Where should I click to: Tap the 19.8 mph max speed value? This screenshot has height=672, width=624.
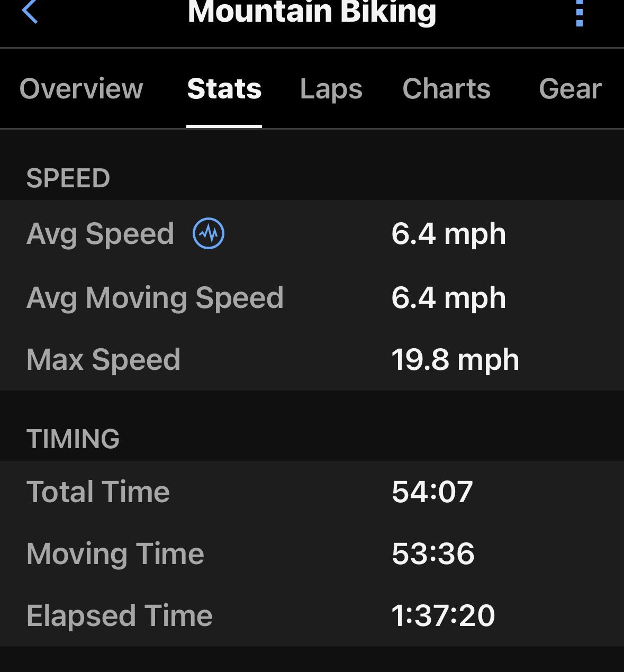point(455,360)
